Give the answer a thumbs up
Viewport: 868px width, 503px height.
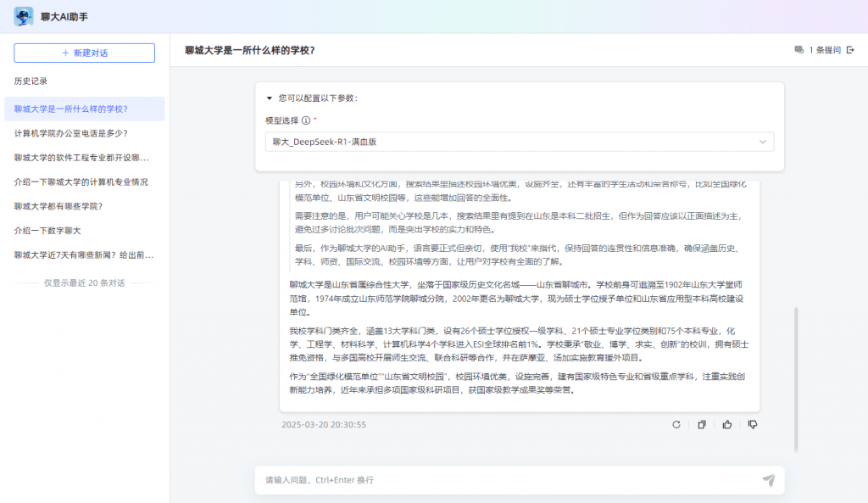pos(727,424)
